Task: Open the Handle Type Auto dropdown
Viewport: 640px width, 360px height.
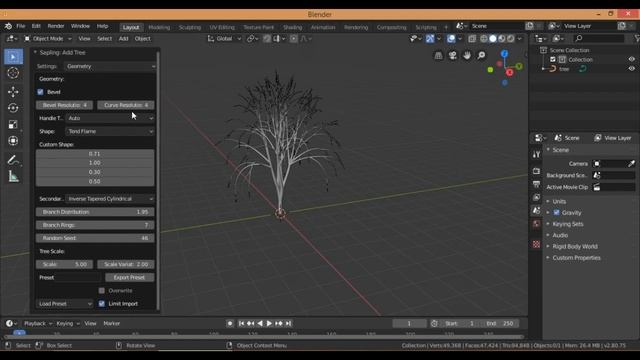Action: pos(110,118)
